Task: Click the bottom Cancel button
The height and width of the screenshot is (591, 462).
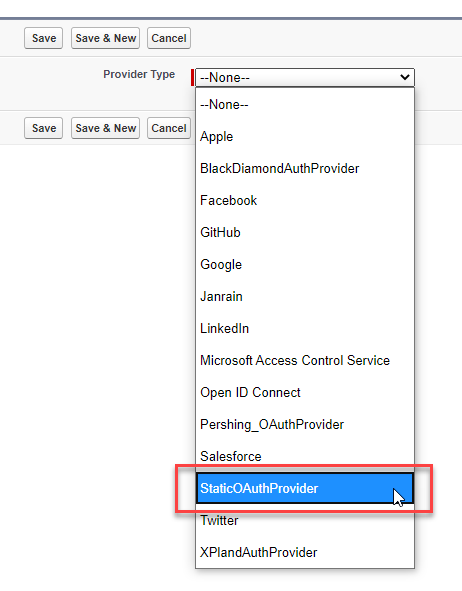Action: (169, 128)
